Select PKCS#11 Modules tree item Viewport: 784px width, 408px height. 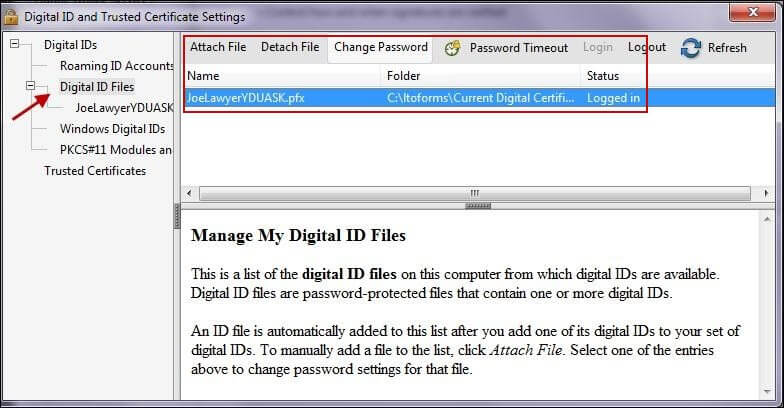pyautogui.click(x=116, y=150)
